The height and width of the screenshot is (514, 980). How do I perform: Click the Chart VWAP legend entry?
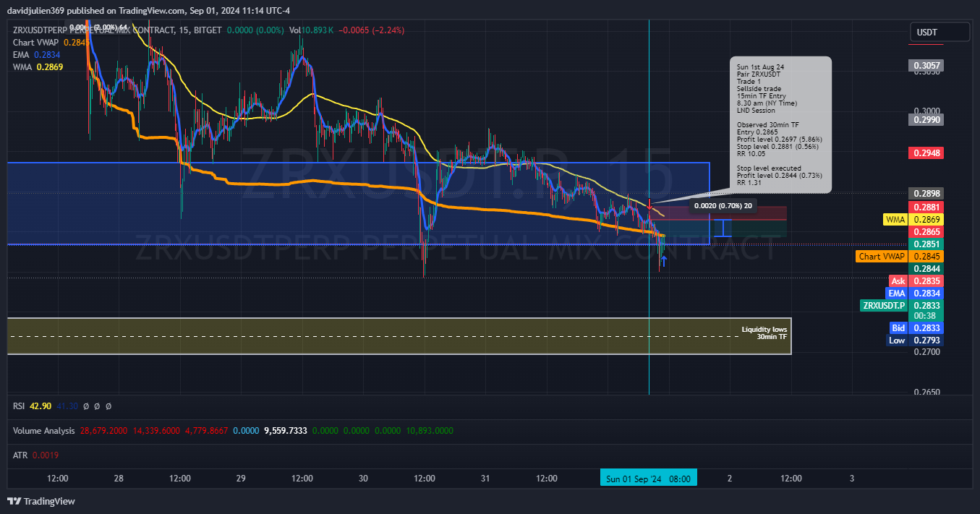pyautogui.click(x=51, y=43)
